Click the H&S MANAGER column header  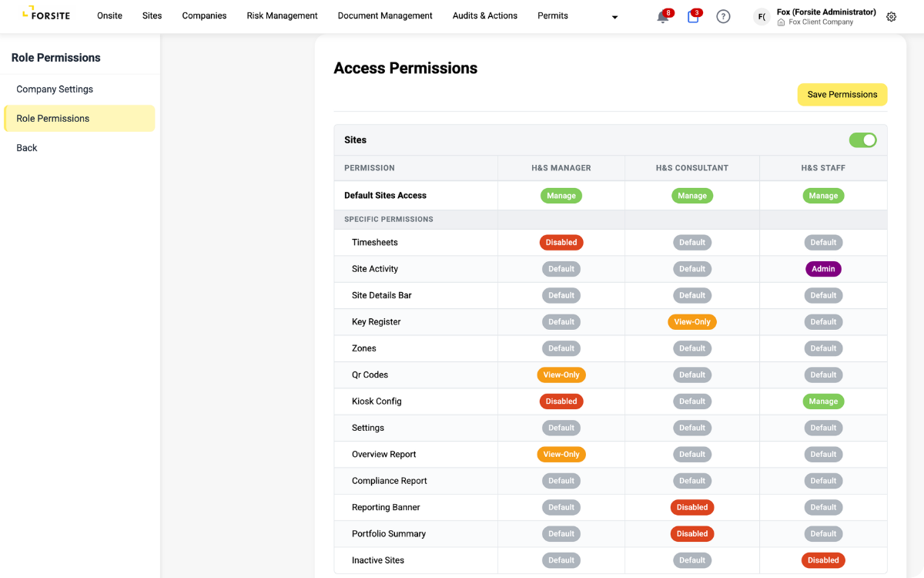(561, 168)
